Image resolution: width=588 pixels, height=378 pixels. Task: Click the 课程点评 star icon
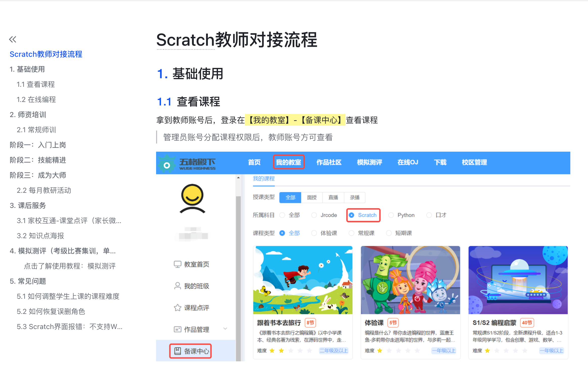[178, 308]
